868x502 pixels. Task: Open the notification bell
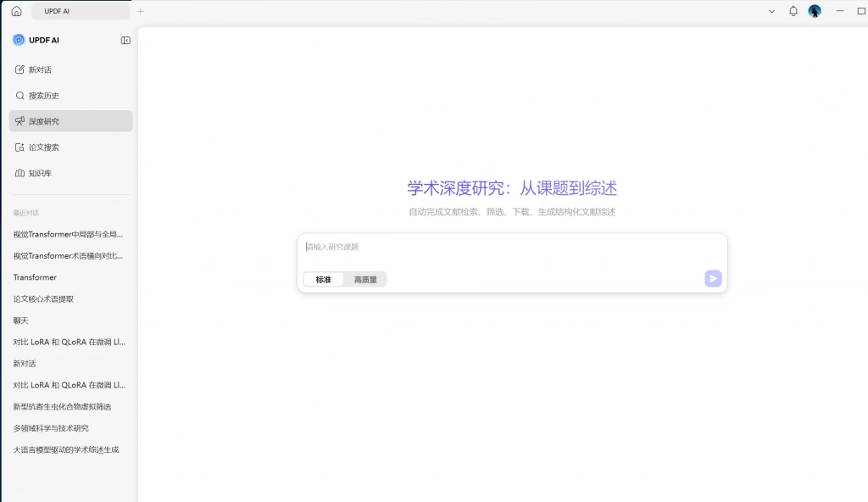(x=793, y=11)
